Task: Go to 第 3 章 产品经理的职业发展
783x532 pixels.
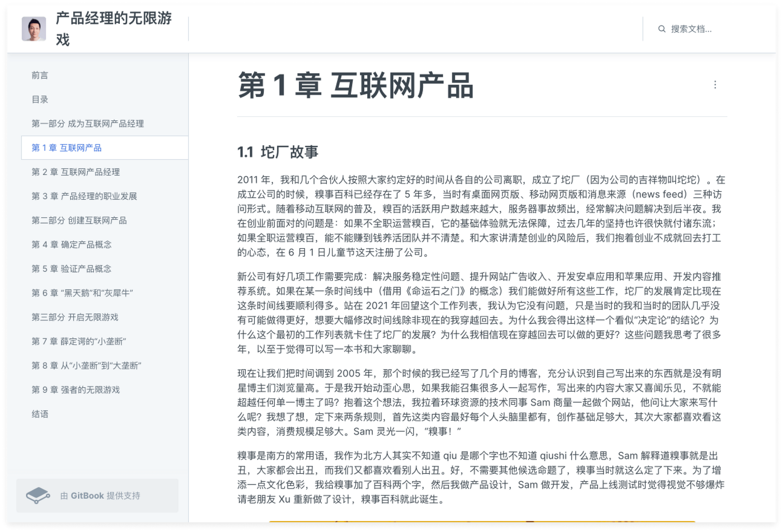Action: [x=84, y=196]
